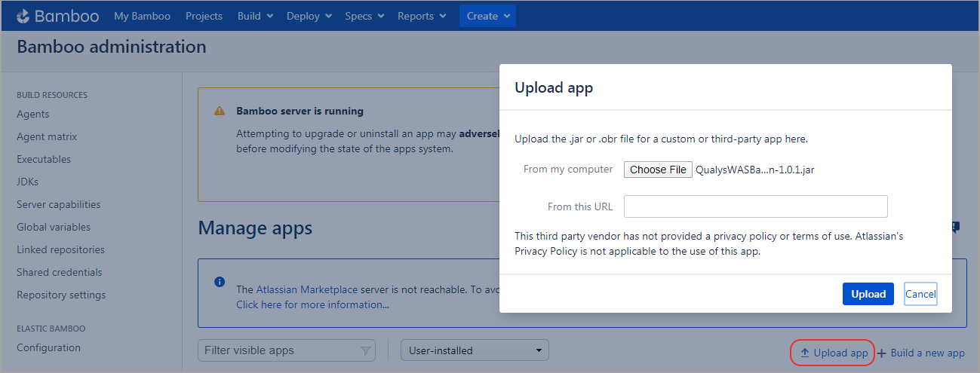Open My Bamboo page
Viewport: 980px width, 373px height.
142,16
